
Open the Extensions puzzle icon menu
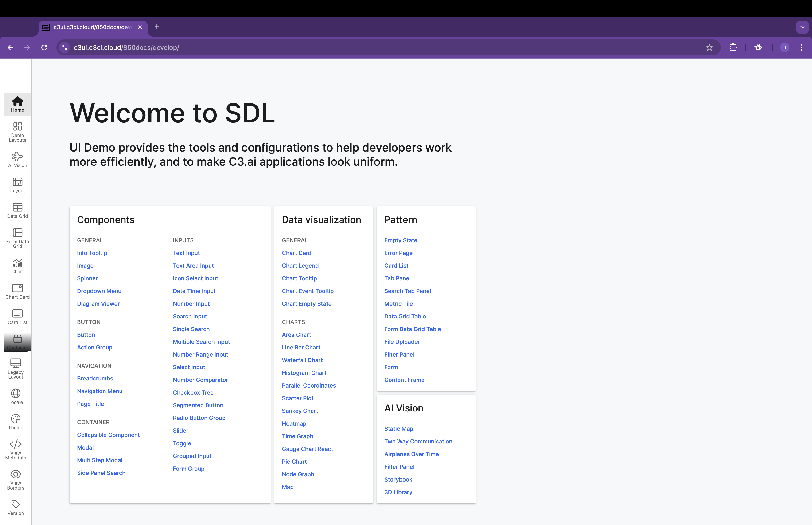733,47
